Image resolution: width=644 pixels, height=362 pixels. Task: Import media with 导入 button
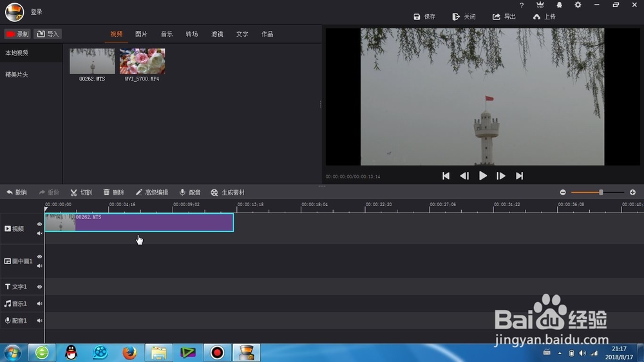point(48,34)
